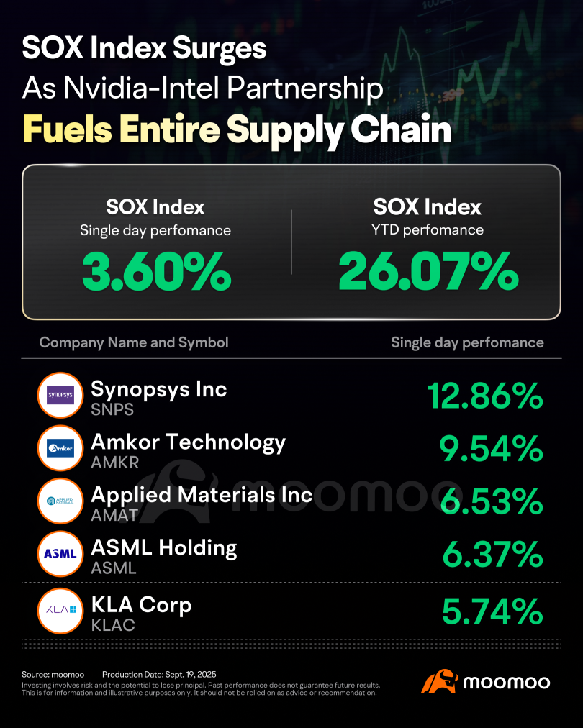This screenshot has width=583, height=728.
Task: Click the "Single day perfomance" column header
Action: pyautogui.click(x=467, y=342)
